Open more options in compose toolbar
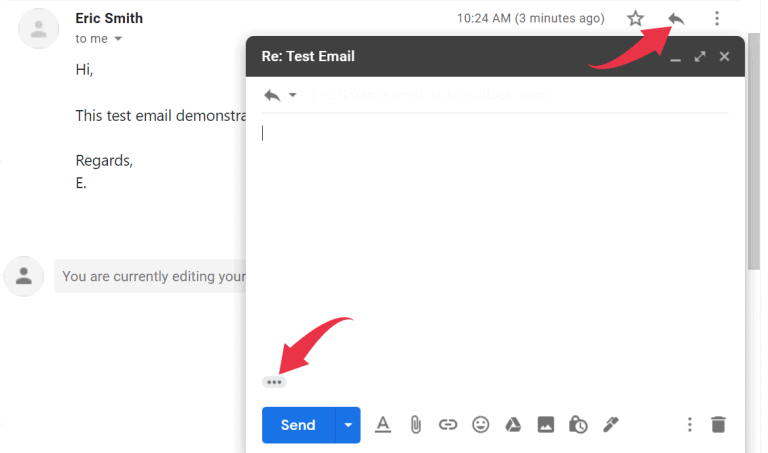768x453 pixels. [x=689, y=425]
